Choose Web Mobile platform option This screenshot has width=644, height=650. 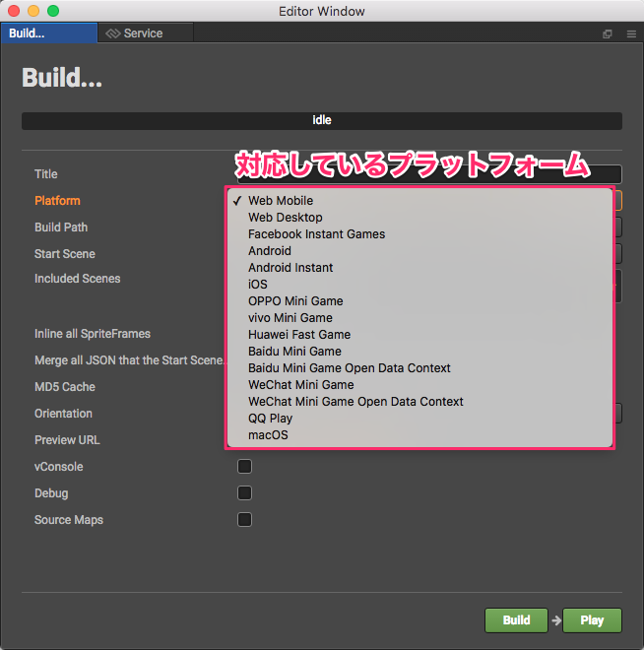pos(419,201)
